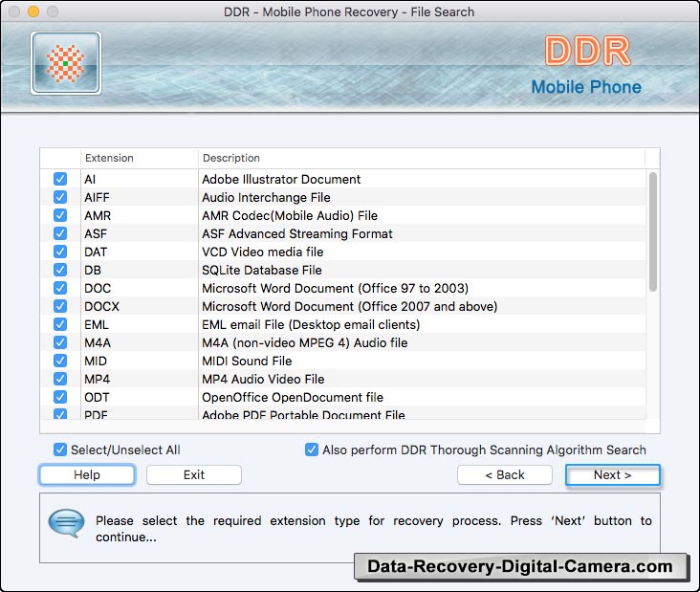The width and height of the screenshot is (700, 592).
Task: Go to previous step with Back button
Action: (505, 474)
